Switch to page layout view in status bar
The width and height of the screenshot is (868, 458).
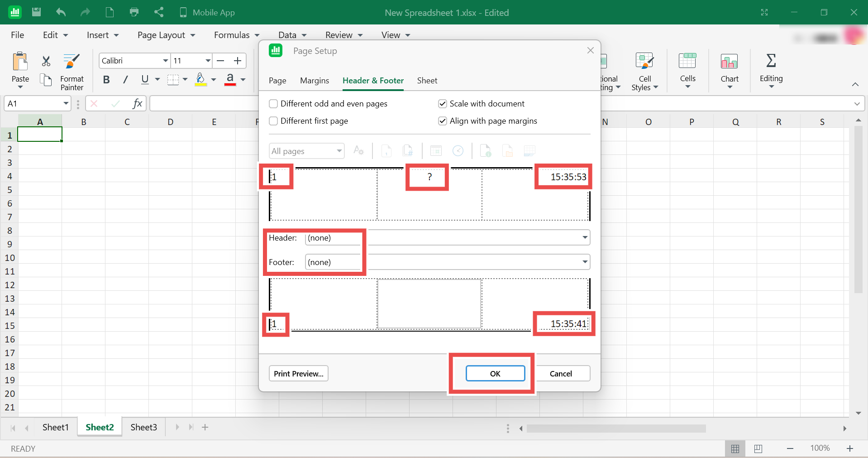(758, 448)
